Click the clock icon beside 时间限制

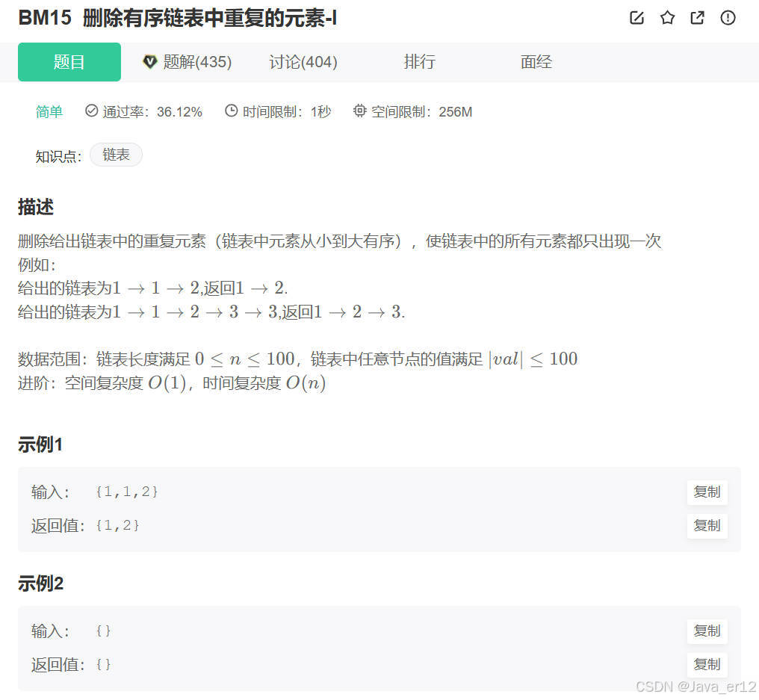pos(230,110)
